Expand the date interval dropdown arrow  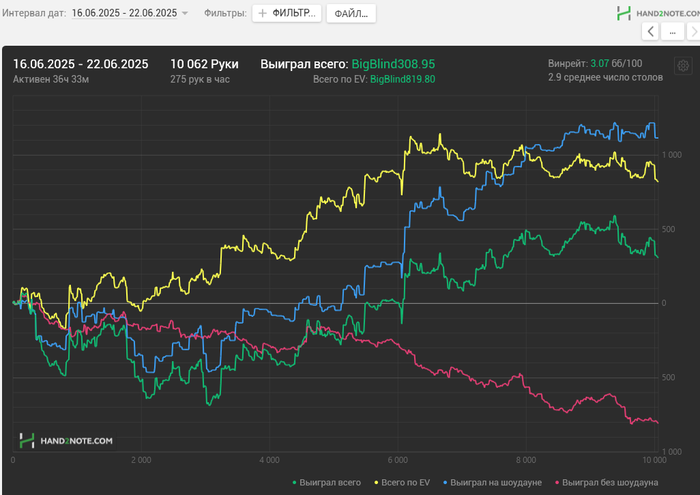tap(185, 14)
